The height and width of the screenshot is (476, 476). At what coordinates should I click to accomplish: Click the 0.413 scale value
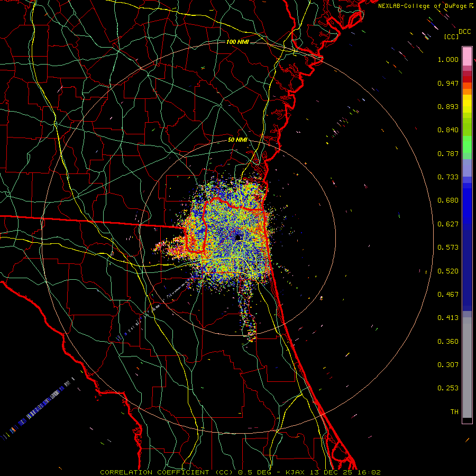(448, 318)
